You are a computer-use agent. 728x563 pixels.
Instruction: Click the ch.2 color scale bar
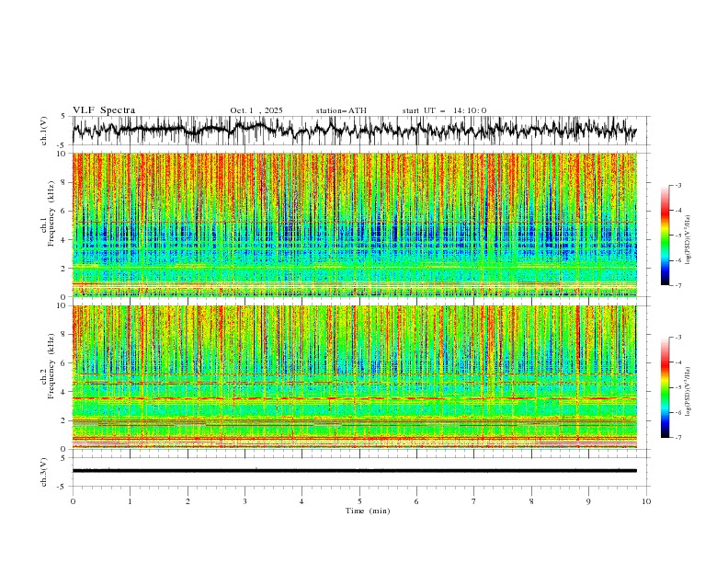coord(665,387)
